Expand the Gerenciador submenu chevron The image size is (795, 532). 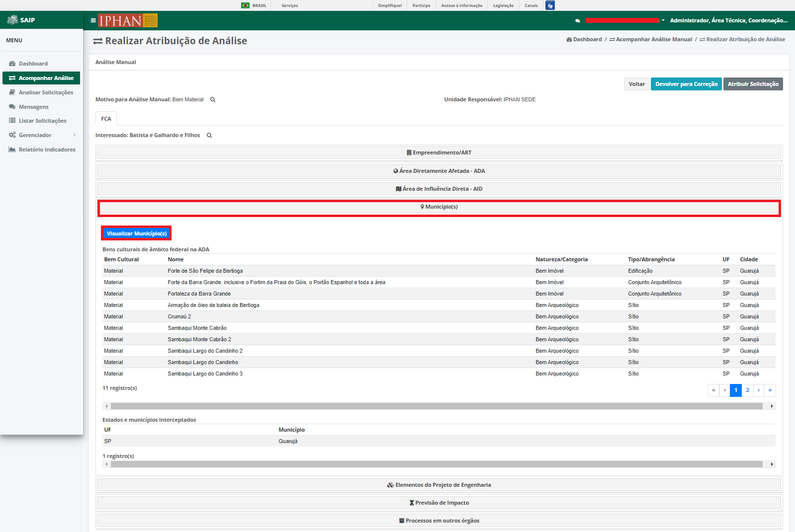75,135
